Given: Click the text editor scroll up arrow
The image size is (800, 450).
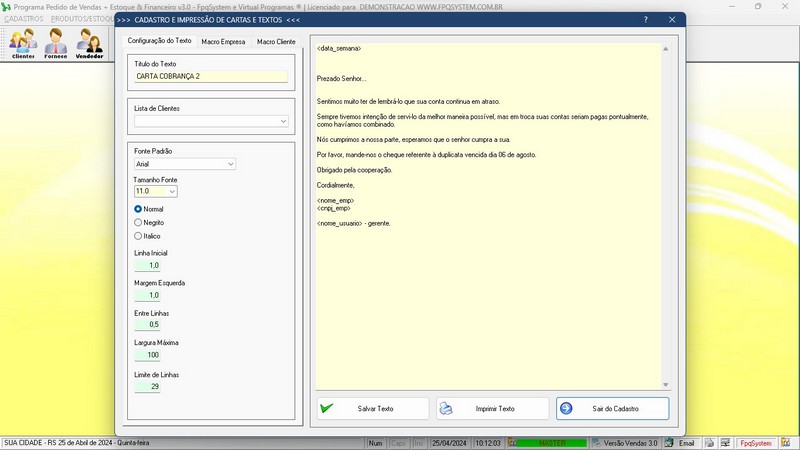Looking at the screenshot, I should [665, 49].
